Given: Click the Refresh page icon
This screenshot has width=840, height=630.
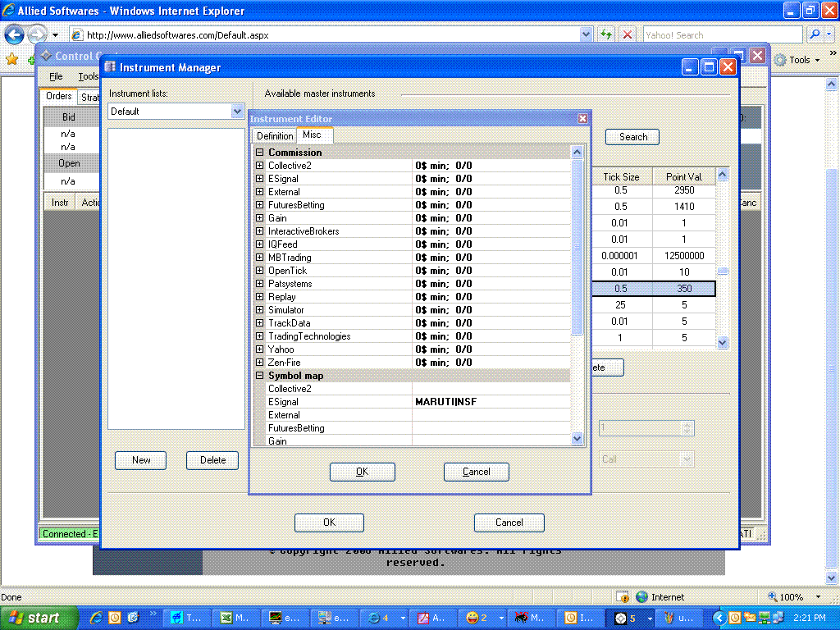Looking at the screenshot, I should coord(606,34).
